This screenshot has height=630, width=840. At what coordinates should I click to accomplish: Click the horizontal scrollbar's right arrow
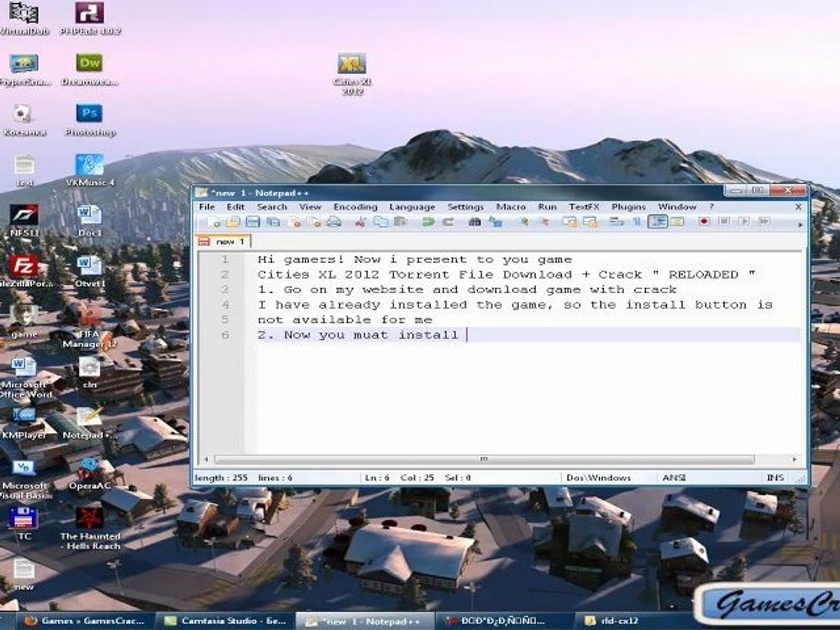tap(794, 459)
